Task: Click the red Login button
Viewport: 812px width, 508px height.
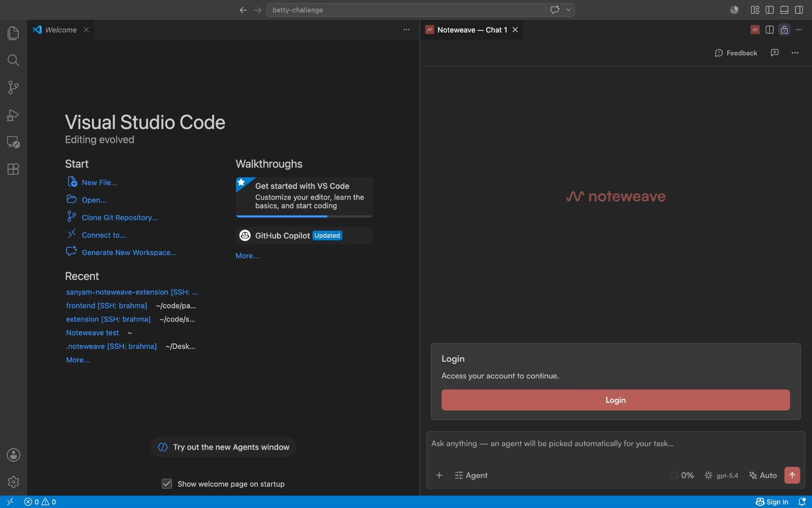Action: click(616, 400)
